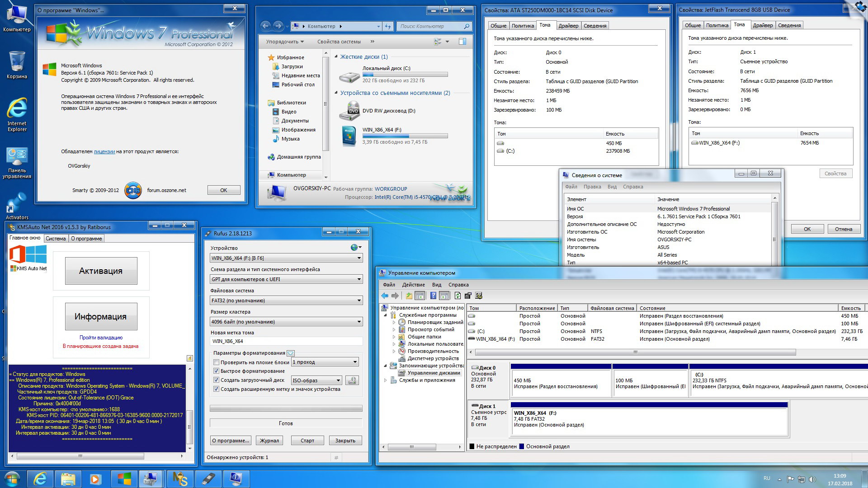Screen dimensions: 868x488
Task: Click the 'Новая метка тома' text field
Action: click(286, 341)
